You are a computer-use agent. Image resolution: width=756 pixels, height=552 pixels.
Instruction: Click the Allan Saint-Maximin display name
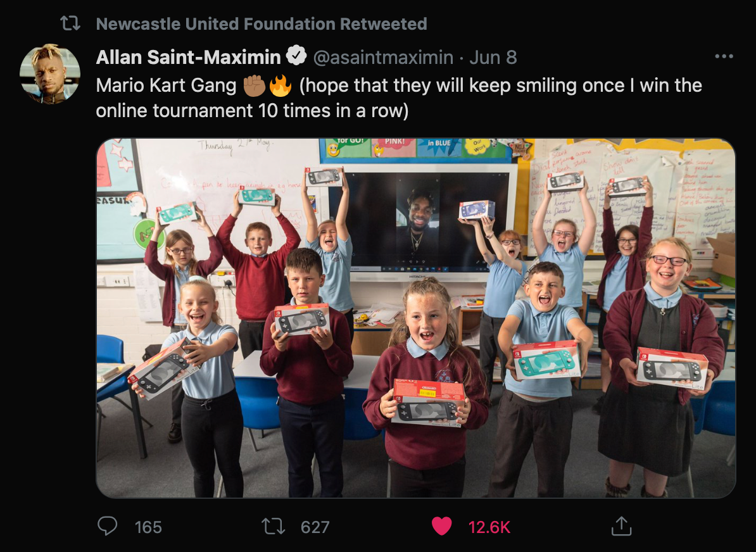click(x=188, y=58)
